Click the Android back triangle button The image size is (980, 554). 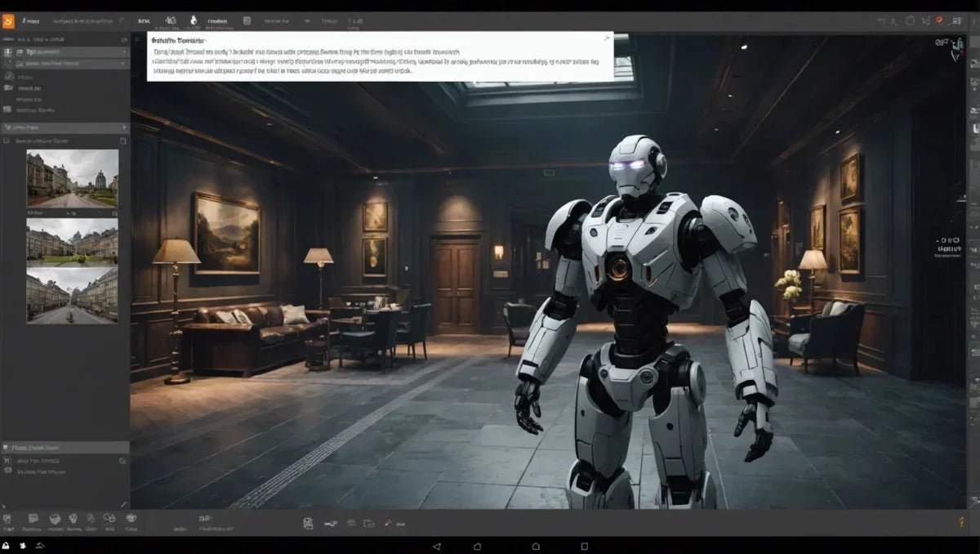(x=436, y=546)
